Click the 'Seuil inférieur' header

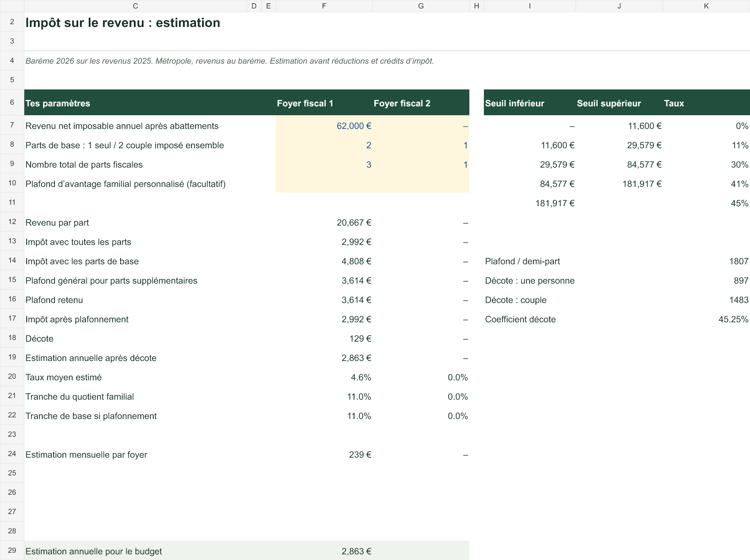pyautogui.click(x=530, y=103)
